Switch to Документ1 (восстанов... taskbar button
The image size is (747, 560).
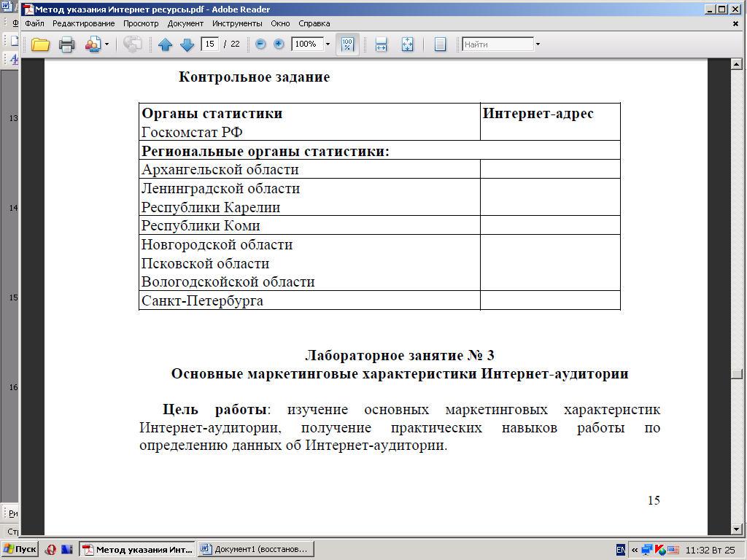[x=256, y=549]
